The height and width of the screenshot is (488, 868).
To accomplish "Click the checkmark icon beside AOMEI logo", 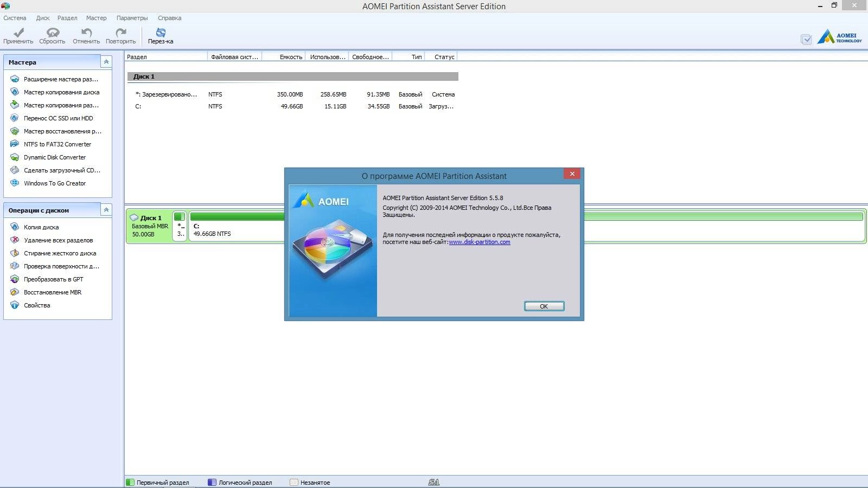I will click(x=806, y=39).
